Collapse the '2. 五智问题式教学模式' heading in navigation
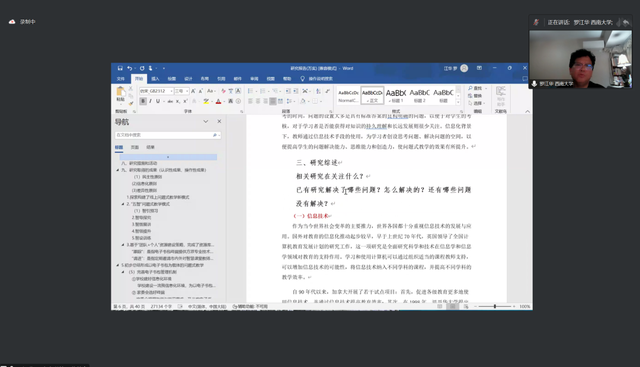 [123, 204]
